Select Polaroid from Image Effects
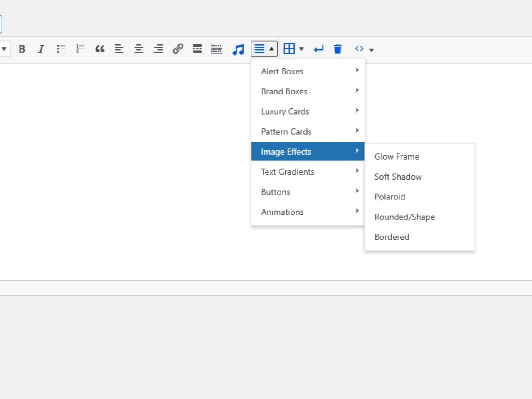 389,197
